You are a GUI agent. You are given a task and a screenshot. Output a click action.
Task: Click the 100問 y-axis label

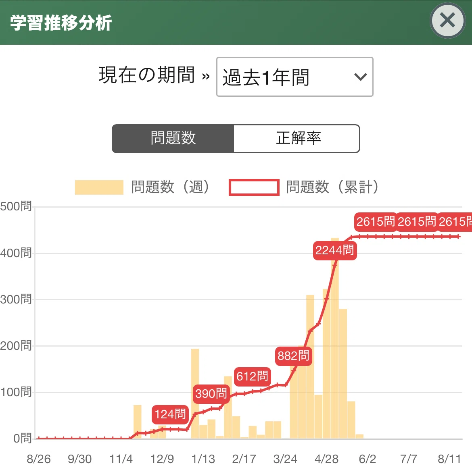tap(16, 392)
